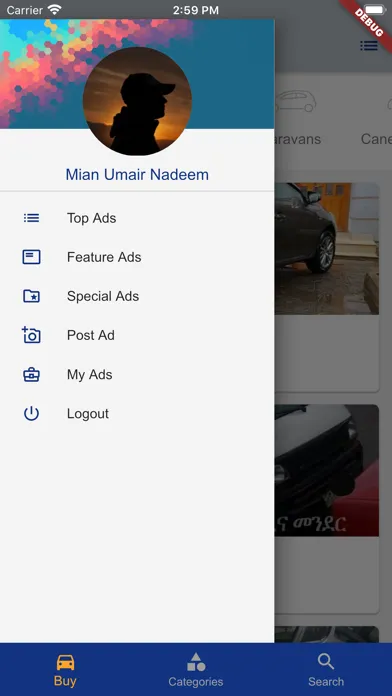Select the Caravans category car icon
This screenshot has width=392, height=696.
[295, 102]
